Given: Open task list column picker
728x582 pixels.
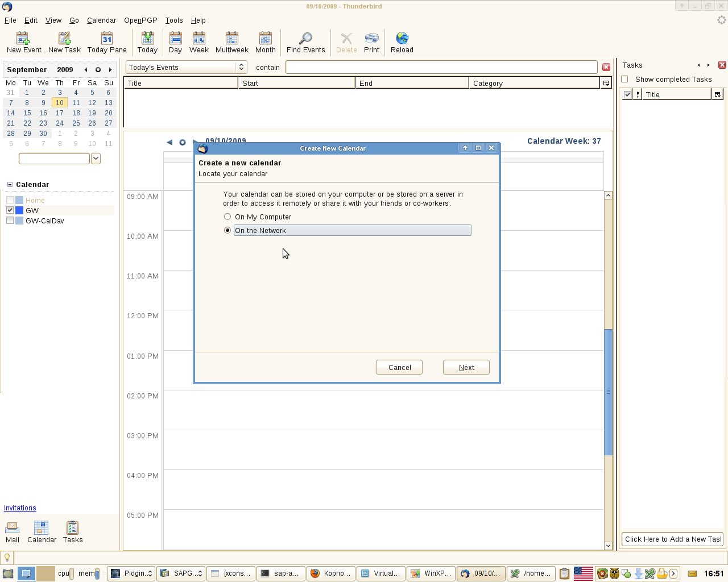Looking at the screenshot, I should pos(718,94).
